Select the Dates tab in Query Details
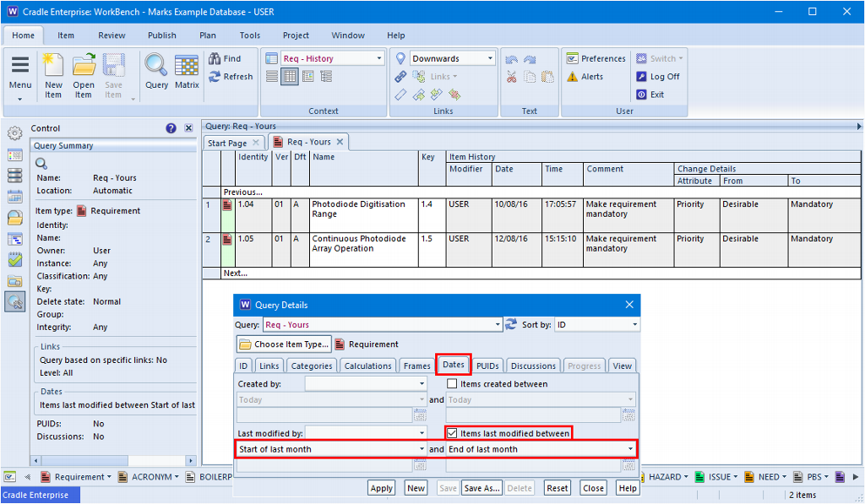Screen dimensions: 865x504 point(454,365)
